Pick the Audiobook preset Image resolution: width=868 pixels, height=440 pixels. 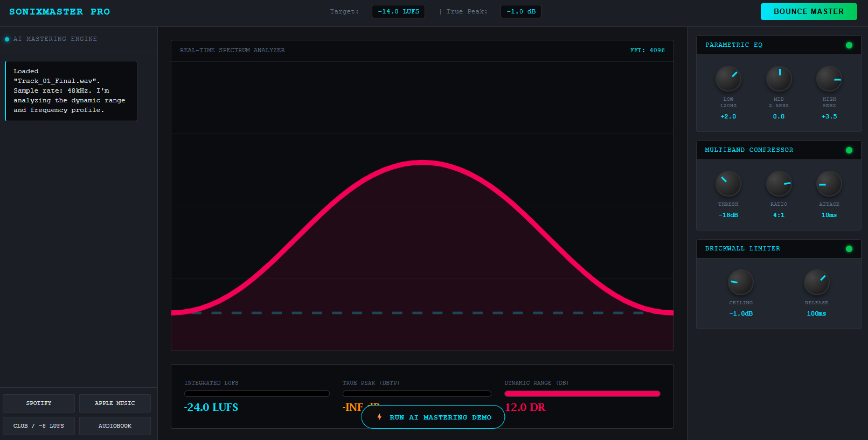[x=115, y=426]
